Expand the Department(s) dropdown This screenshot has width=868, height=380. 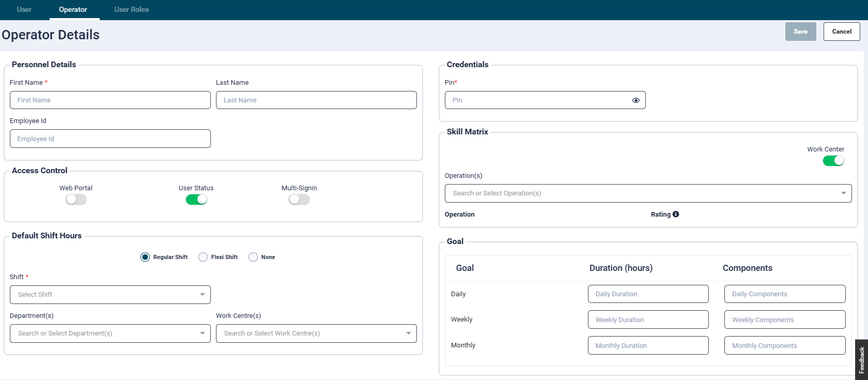(110, 333)
